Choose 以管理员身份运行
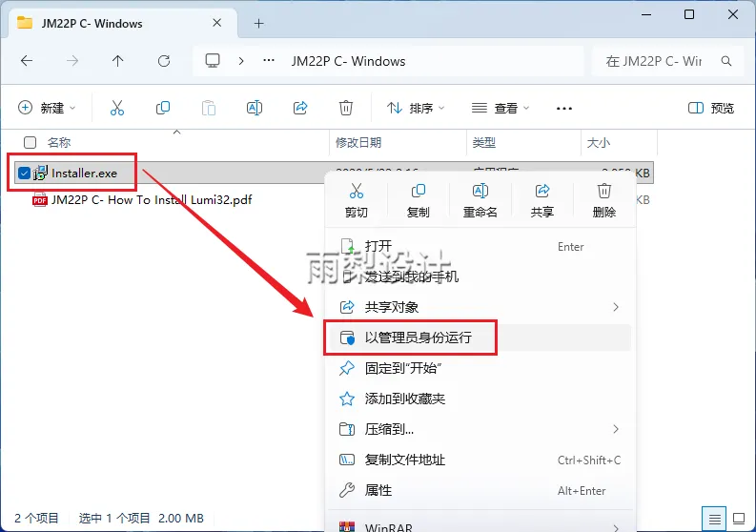Image resolution: width=756 pixels, height=532 pixels. tap(479, 338)
